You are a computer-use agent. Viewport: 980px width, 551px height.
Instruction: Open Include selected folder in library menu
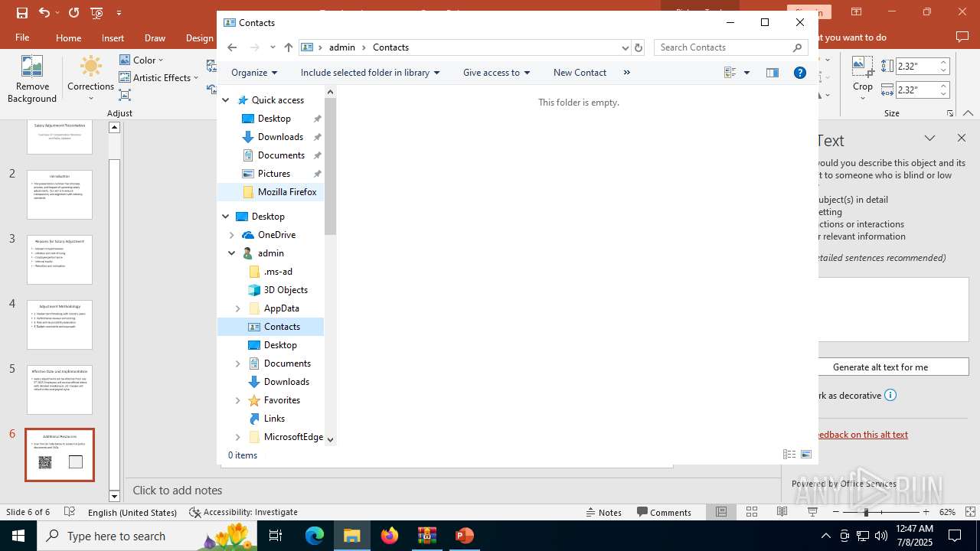coord(370,73)
